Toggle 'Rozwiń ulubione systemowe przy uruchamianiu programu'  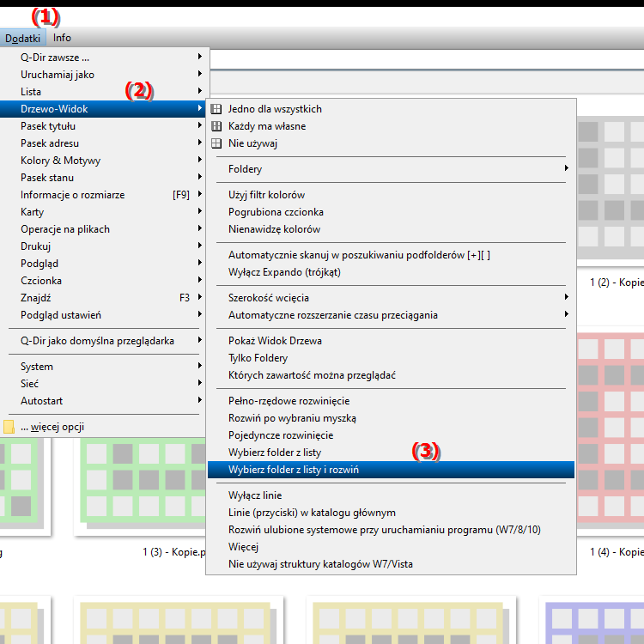391,530
